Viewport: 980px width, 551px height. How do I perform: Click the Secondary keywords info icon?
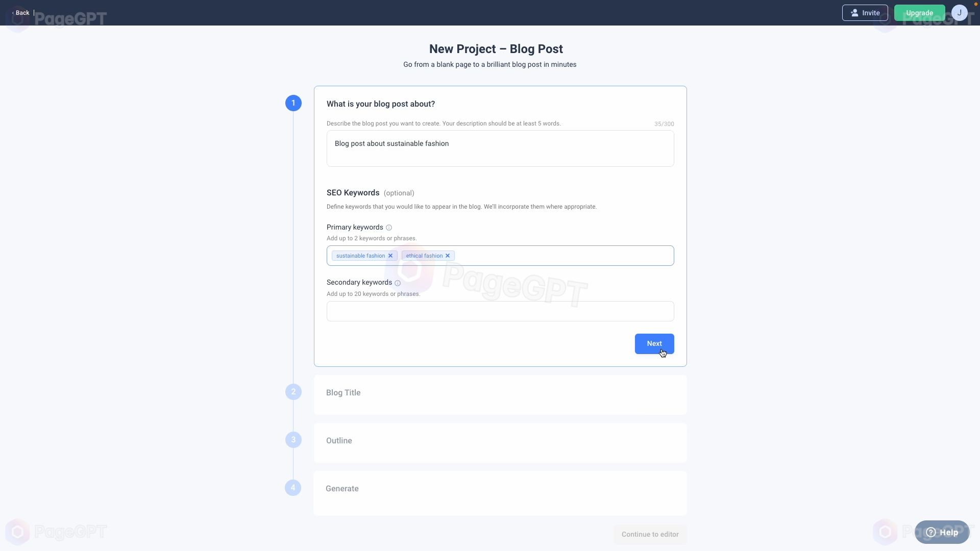point(398,283)
